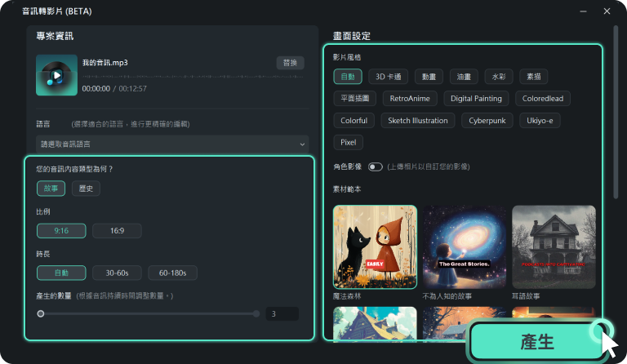Click the audio waveform progress bar
This screenshot has width=627, height=364.
193,77
